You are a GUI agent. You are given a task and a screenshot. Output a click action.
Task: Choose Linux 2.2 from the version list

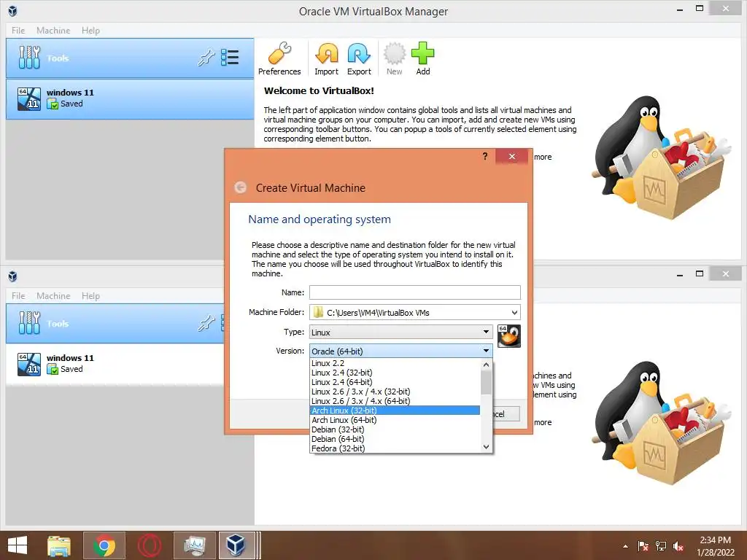pos(395,363)
